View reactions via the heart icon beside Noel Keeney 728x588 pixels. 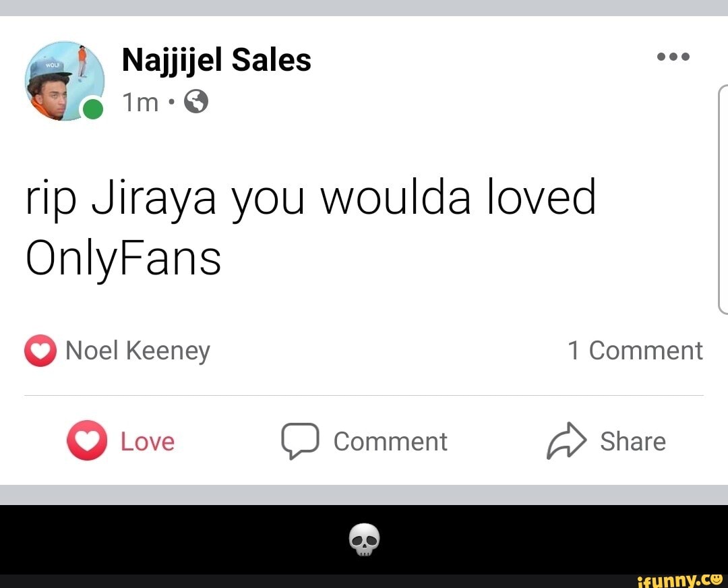(40, 351)
